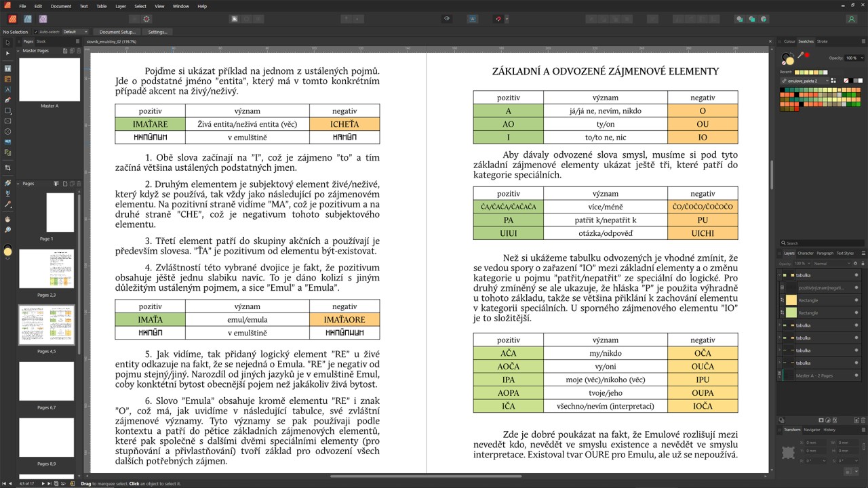This screenshot has height=488, width=868.
Task: Collapse the Master Pages section
Action: click(18, 51)
